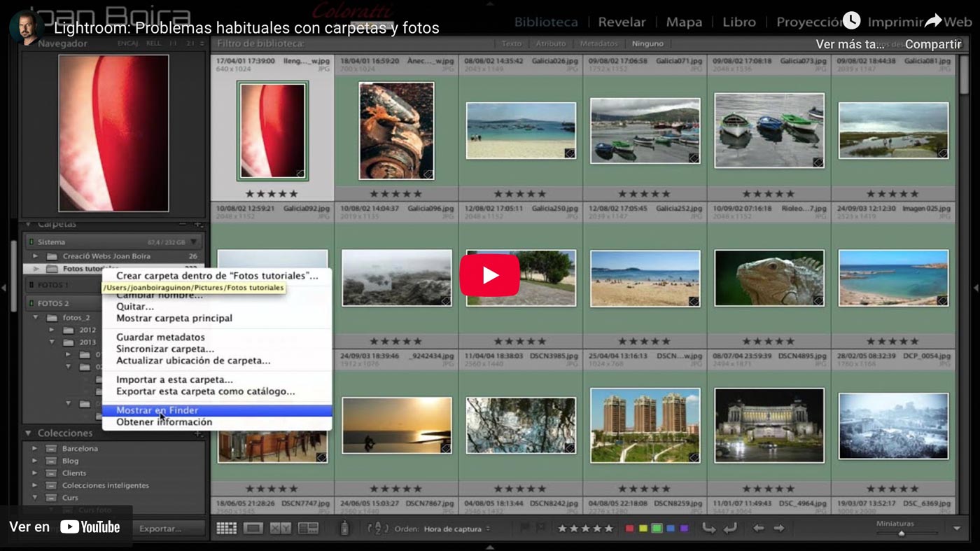Apply the red color label
The image size is (980, 551).
[x=629, y=529]
